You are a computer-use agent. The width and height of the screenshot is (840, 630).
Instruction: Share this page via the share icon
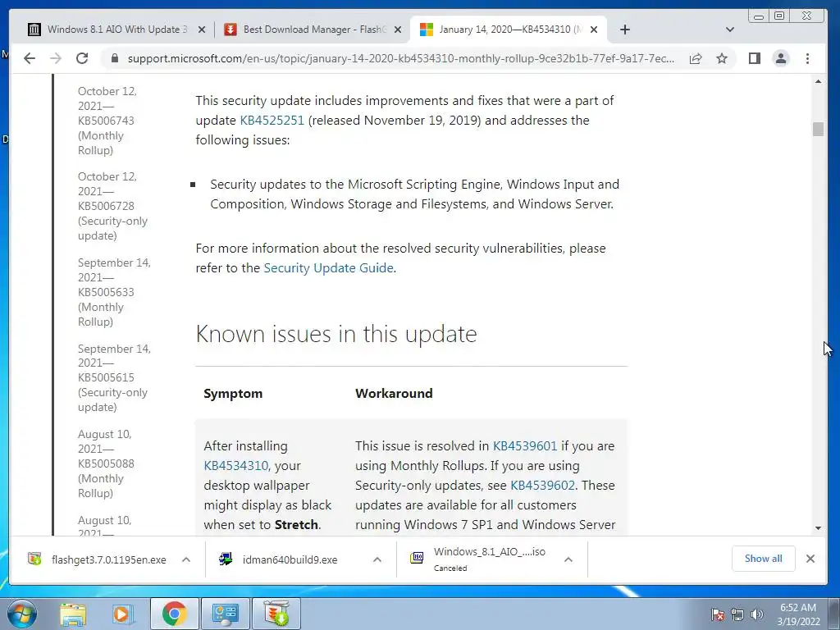pyautogui.click(x=696, y=58)
